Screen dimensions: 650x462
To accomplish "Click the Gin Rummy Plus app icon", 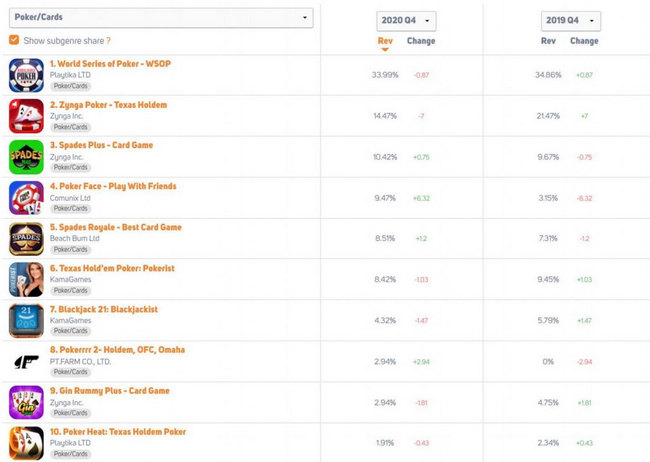I will [x=26, y=402].
